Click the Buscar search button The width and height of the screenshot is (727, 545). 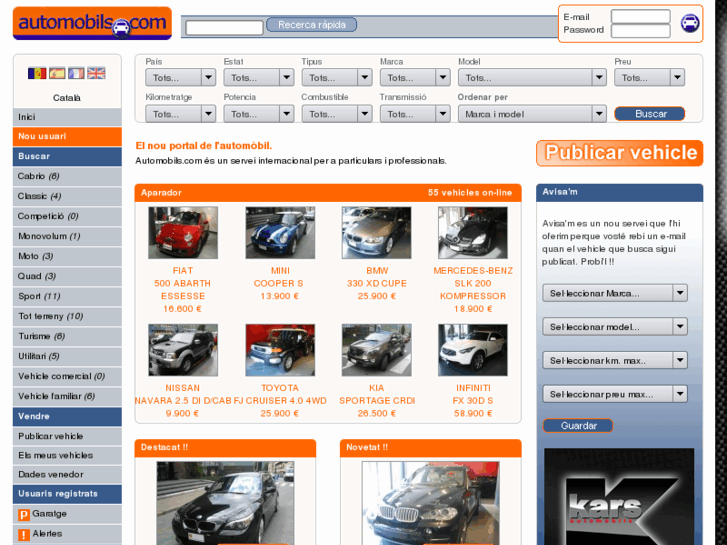650,114
